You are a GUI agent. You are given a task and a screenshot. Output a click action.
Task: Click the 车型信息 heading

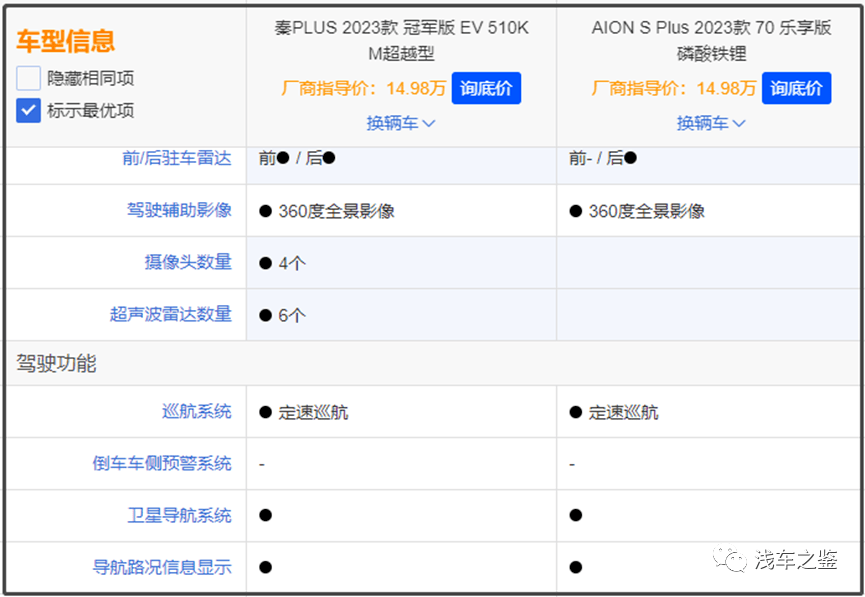point(66,41)
